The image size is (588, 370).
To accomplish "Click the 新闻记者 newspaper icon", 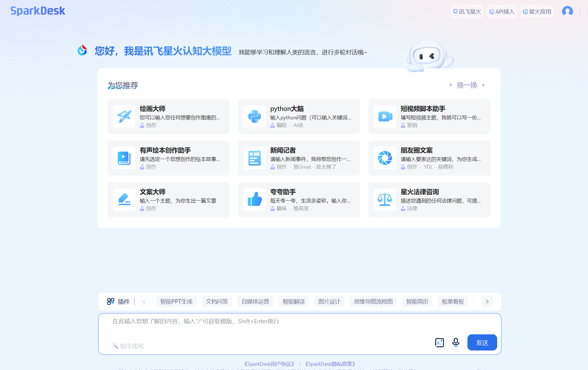I will point(254,158).
